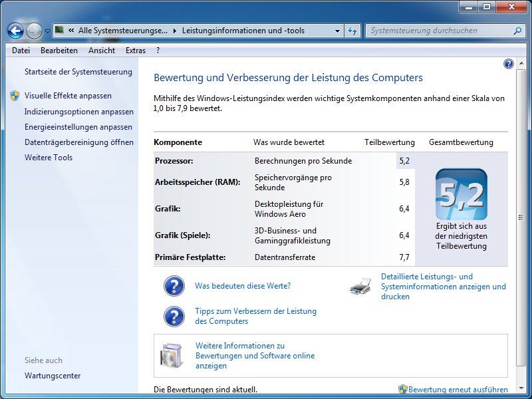Click the blue help icon at top right
Image resolution: width=532 pixels, height=399 pixels.
click(508, 63)
